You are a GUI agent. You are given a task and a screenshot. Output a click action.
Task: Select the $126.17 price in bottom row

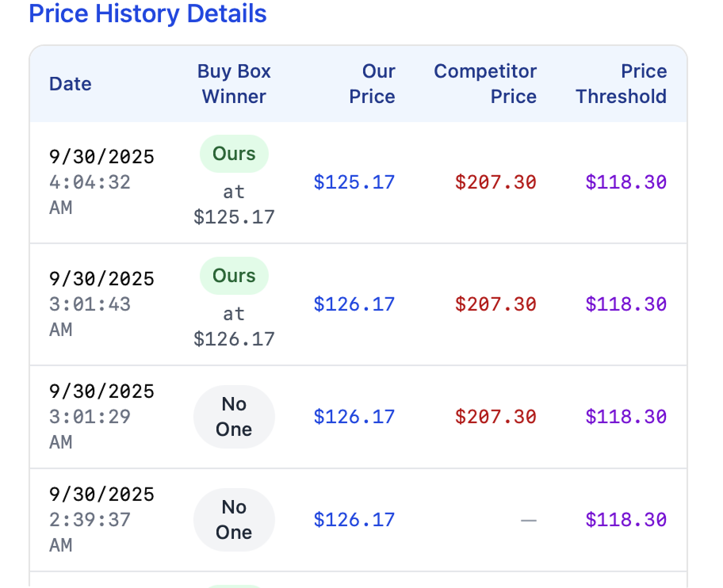coord(354,519)
